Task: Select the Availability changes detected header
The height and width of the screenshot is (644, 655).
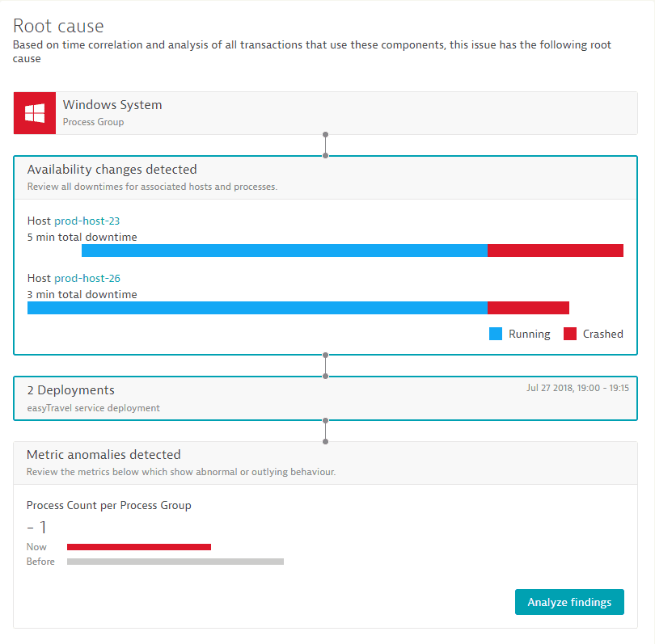Action: (x=112, y=170)
